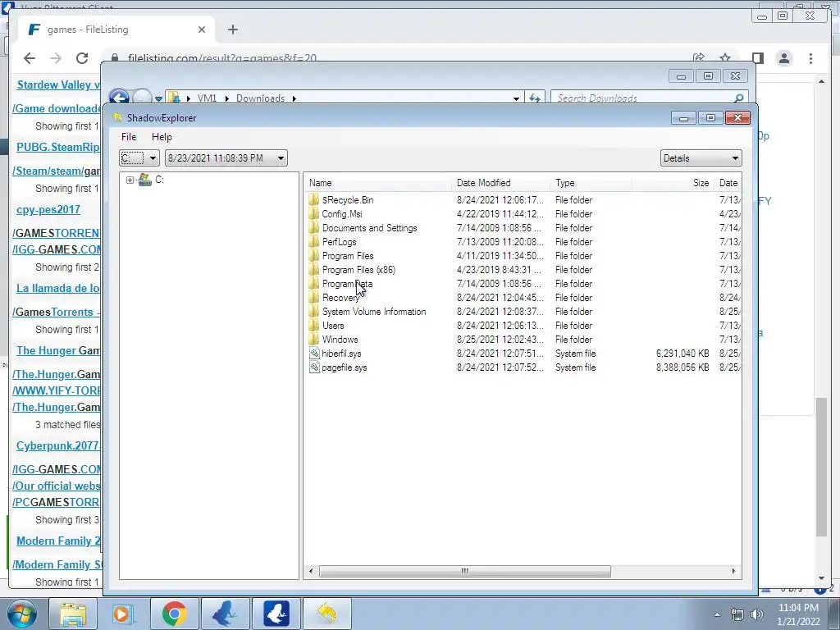Image resolution: width=840 pixels, height=630 pixels.
Task: Sort by the Type column header
Action: pyautogui.click(x=591, y=183)
